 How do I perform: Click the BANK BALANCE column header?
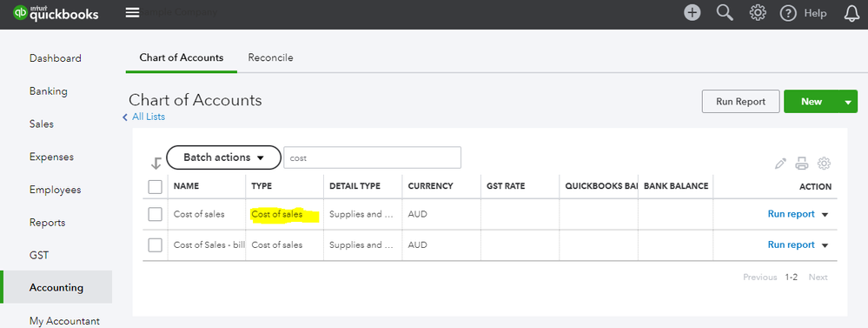tap(676, 186)
